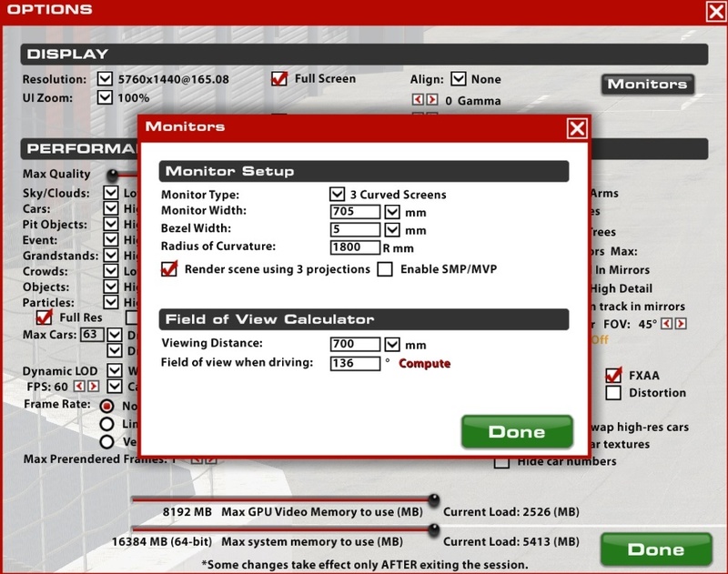Decrease Gamma with left arrow

click(418, 99)
